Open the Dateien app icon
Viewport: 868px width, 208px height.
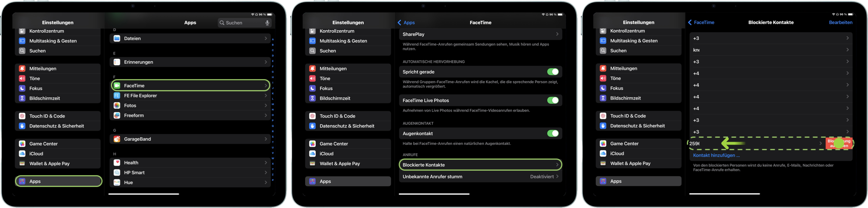point(117,38)
